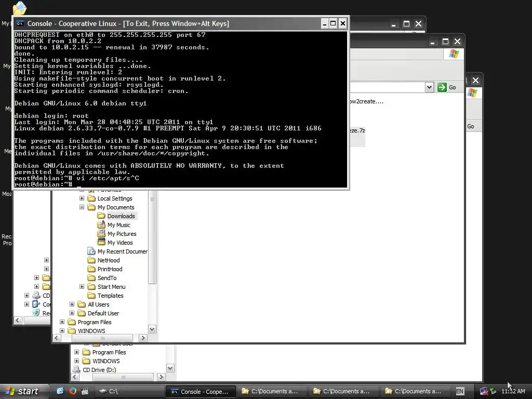Image resolution: width=532 pixels, height=399 pixels.
Task: Click the My Recent Documents icon
Action: coord(91,251)
